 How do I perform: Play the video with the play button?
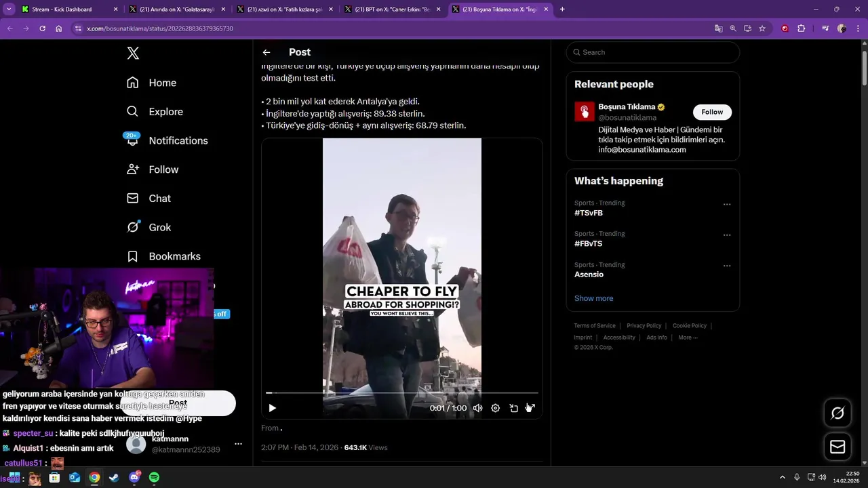272,408
